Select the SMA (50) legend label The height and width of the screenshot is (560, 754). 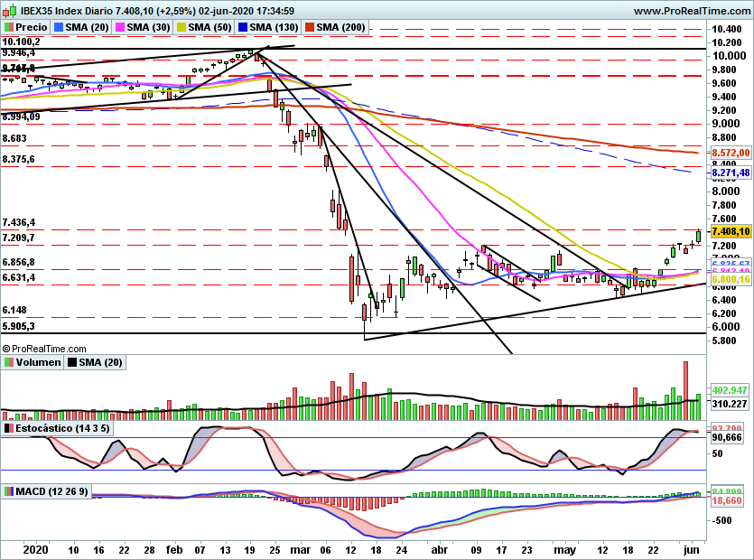coord(210,27)
